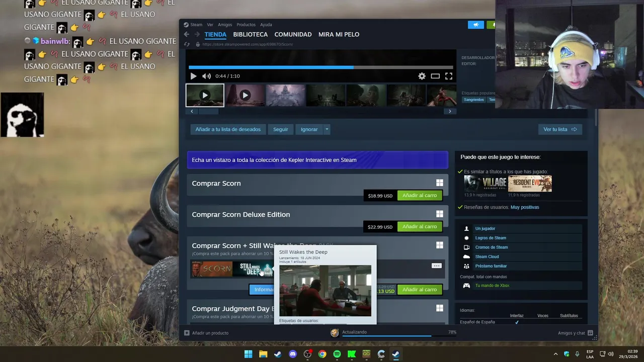Viewport: 644px width, 362px height.
Task: Select the third screenshot thumbnail
Action: tap(285, 95)
